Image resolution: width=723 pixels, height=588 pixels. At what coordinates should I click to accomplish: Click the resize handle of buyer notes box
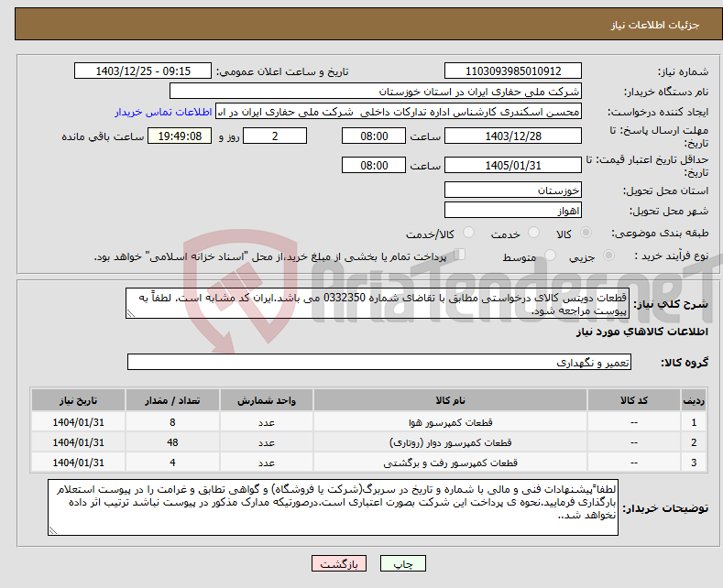point(53,530)
